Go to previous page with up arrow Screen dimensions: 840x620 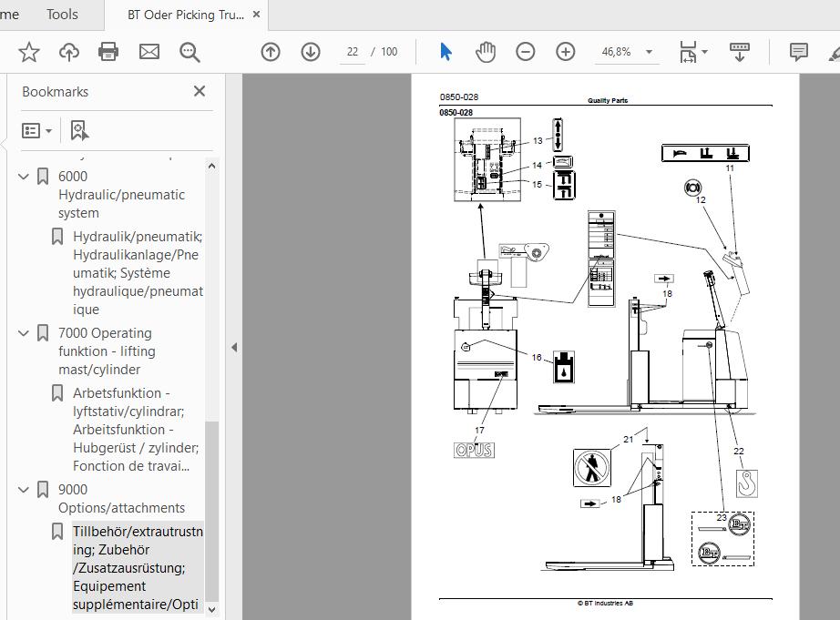[271, 52]
